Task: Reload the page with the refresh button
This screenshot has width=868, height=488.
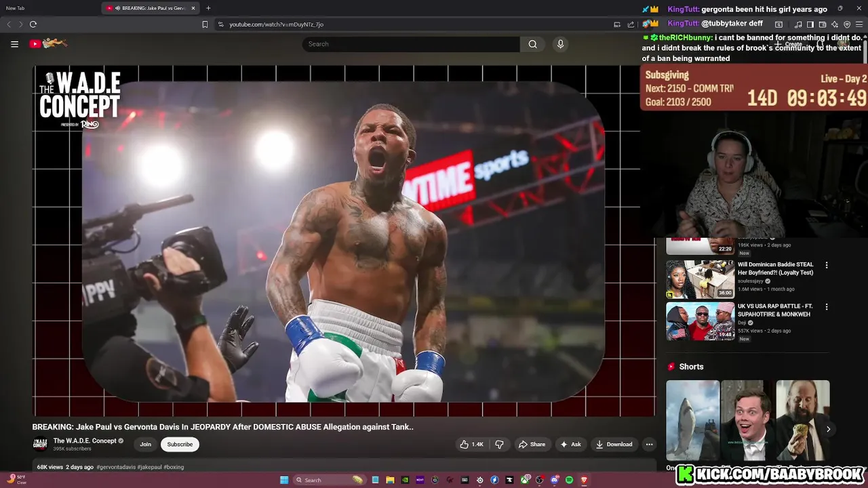Action: 33,24
